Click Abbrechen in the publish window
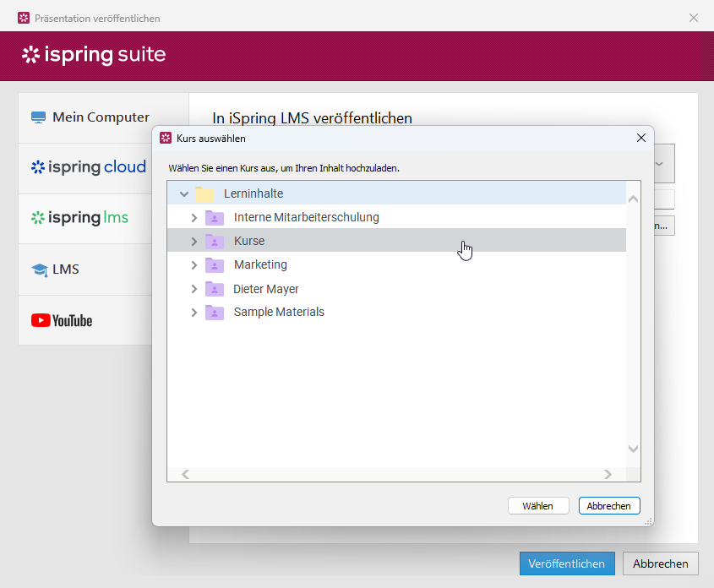The image size is (714, 588). click(660, 563)
